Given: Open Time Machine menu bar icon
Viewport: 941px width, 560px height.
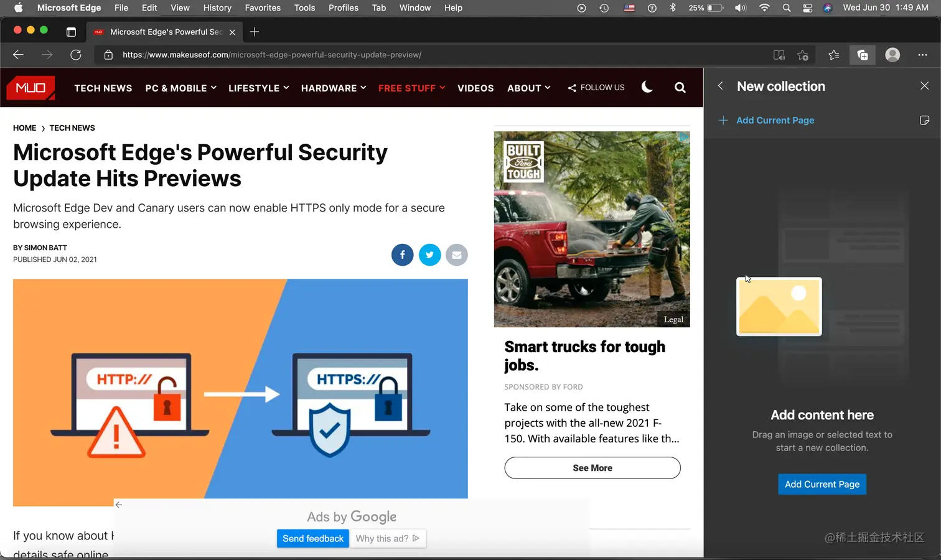Looking at the screenshot, I should tap(604, 7).
